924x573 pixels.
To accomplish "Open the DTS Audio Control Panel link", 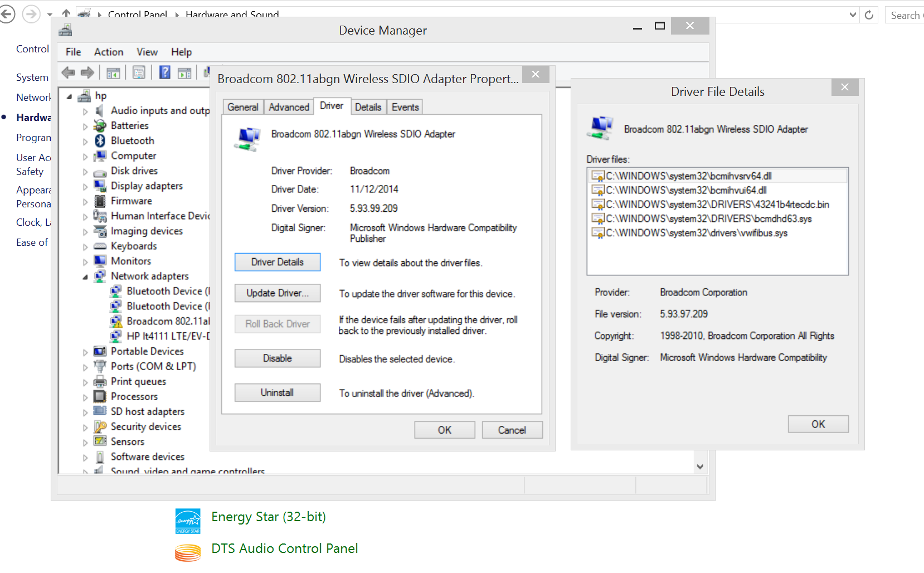I will click(x=285, y=548).
